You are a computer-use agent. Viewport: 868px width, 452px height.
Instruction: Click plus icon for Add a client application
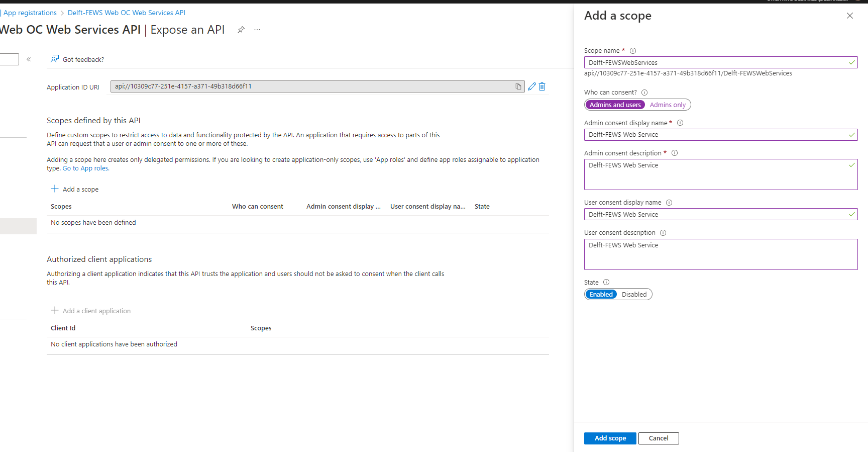(x=55, y=310)
